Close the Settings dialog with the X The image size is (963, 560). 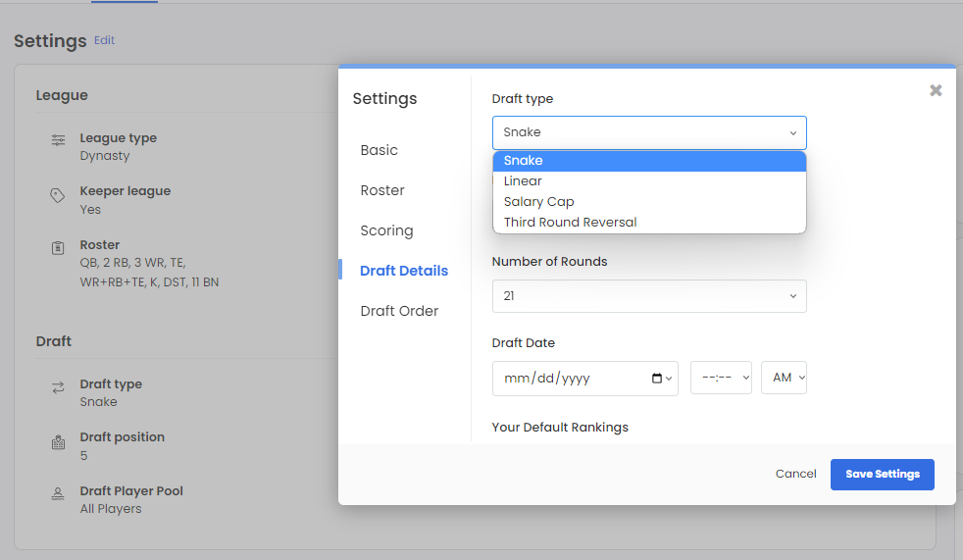point(936,90)
